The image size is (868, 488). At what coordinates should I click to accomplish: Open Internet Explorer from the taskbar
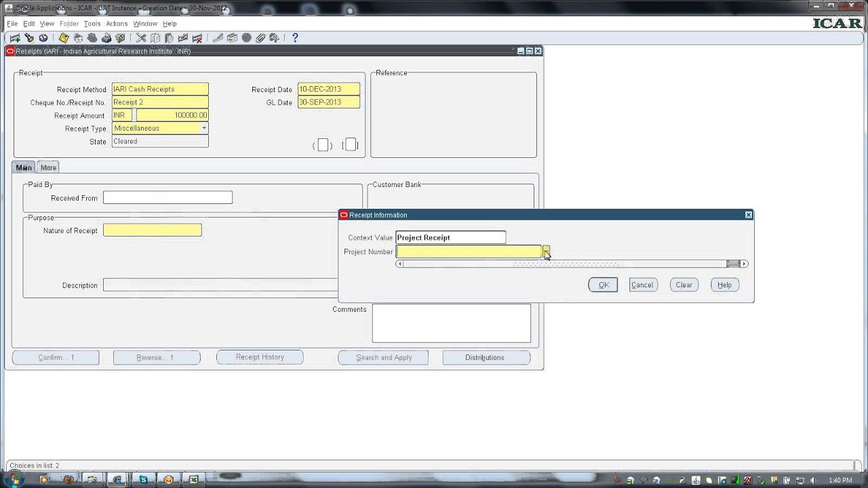pyautogui.click(x=117, y=480)
